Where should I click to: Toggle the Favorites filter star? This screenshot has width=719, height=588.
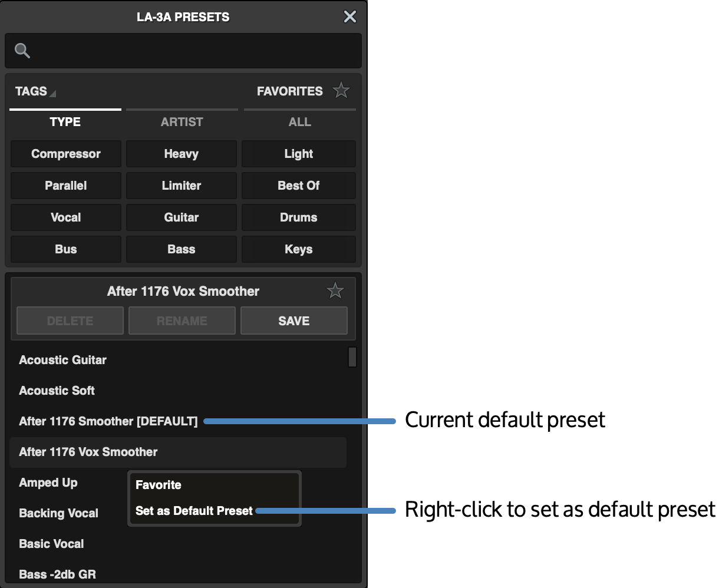(x=341, y=91)
